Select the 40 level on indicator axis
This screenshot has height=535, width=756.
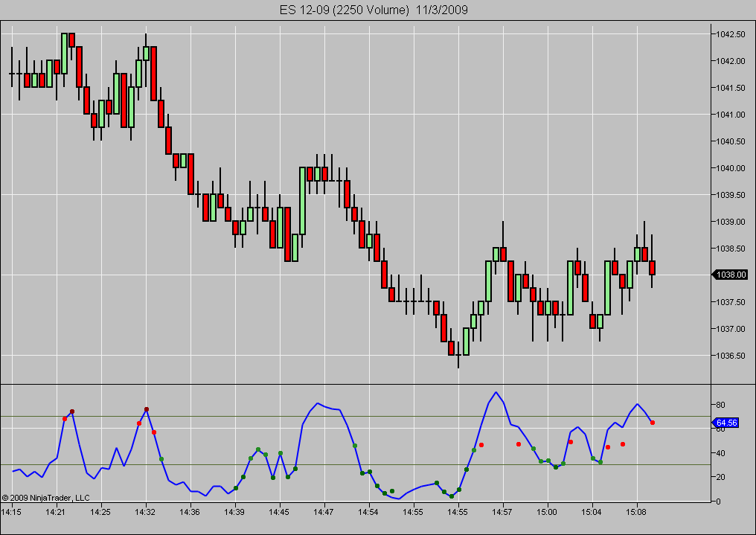pyautogui.click(x=720, y=453)
